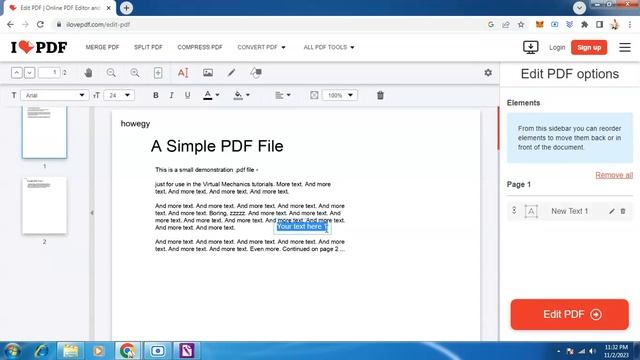Click the page number input field
This screenshot has width=640, height=360.
pyautogui.click(x=49, y=73)
